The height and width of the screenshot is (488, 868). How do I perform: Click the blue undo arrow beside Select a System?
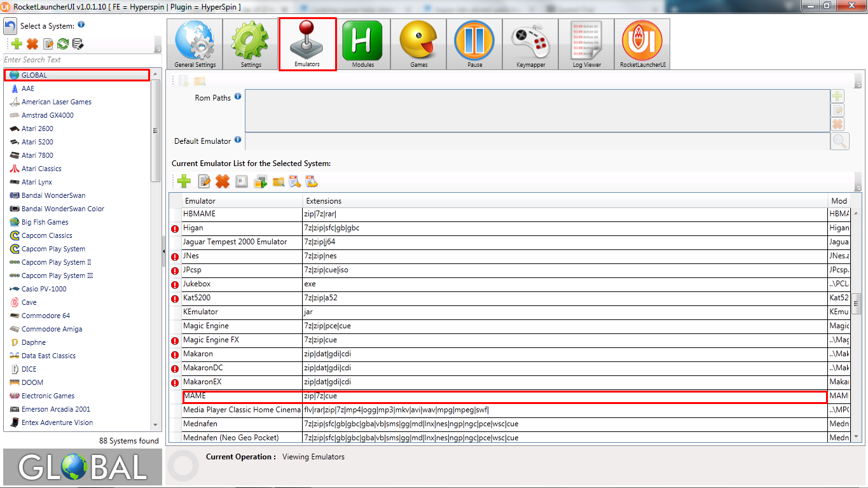(x=10, y=26)
